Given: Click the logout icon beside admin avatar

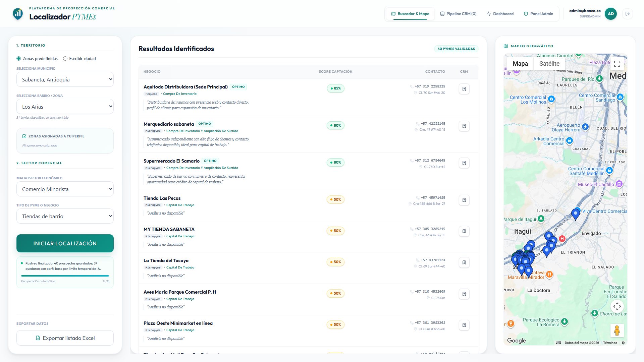Looking at the screenshot, I should [628, 14].
